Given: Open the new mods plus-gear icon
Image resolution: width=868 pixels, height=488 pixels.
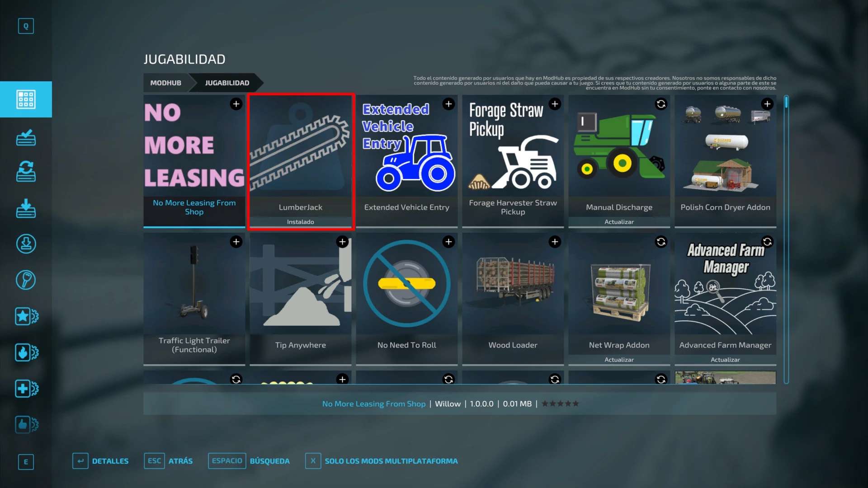Looking at the screenshot, I should pyautogui.click(x=26, y=389).
